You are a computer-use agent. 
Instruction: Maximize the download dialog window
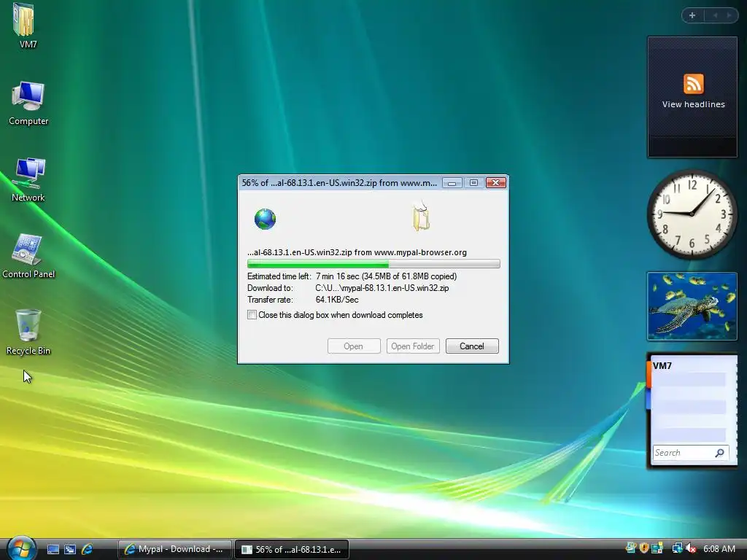click(473, 183)
